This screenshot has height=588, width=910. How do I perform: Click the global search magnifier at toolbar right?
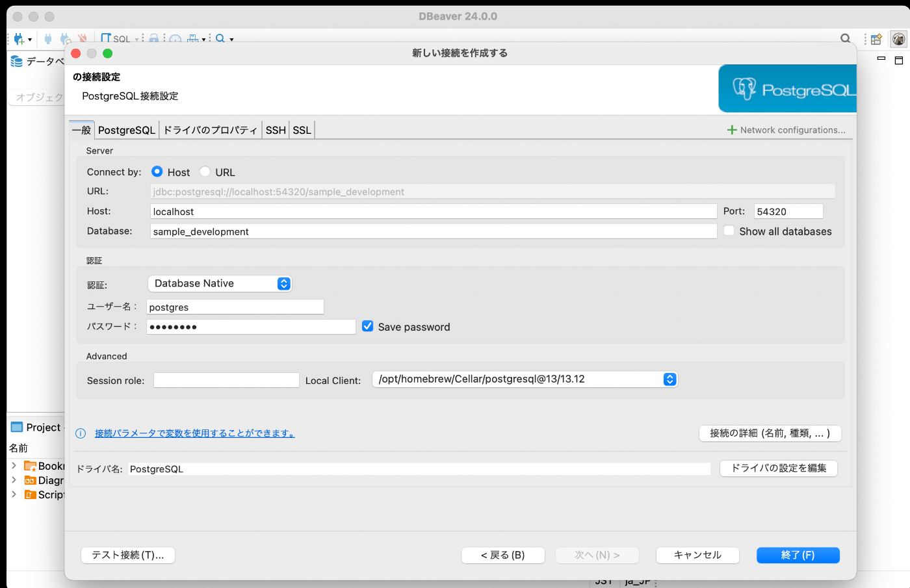coord(846,39)
